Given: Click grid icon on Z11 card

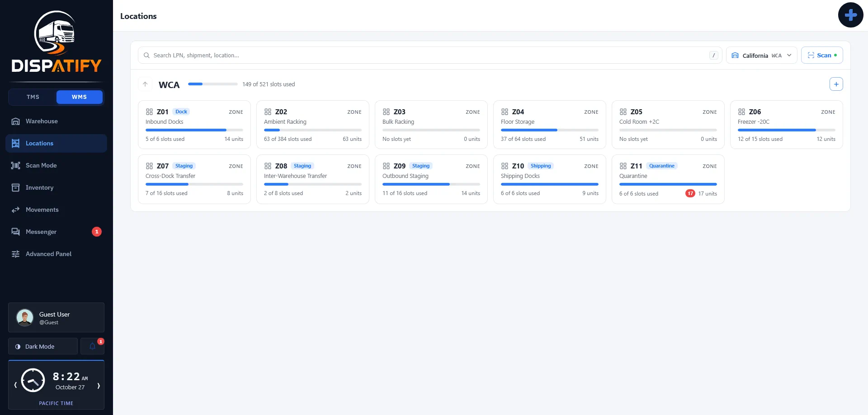Looking at the screenshot, I should (x=623, y=166).
